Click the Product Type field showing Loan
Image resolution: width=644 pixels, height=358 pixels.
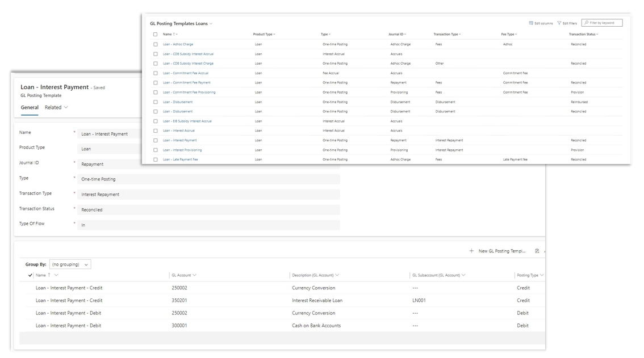(109, 149)
